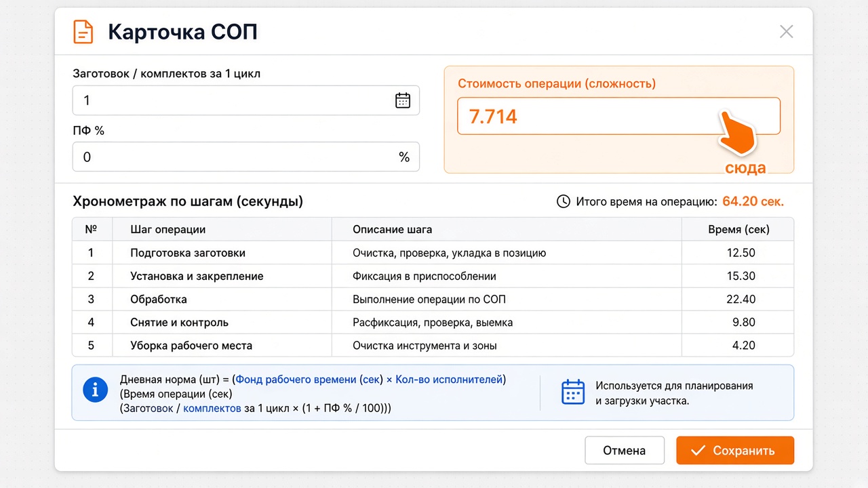The width and height of the screenshot is (868, 488).
Task: Click the total time value 64.20 сек.
Action: [753, 201]
